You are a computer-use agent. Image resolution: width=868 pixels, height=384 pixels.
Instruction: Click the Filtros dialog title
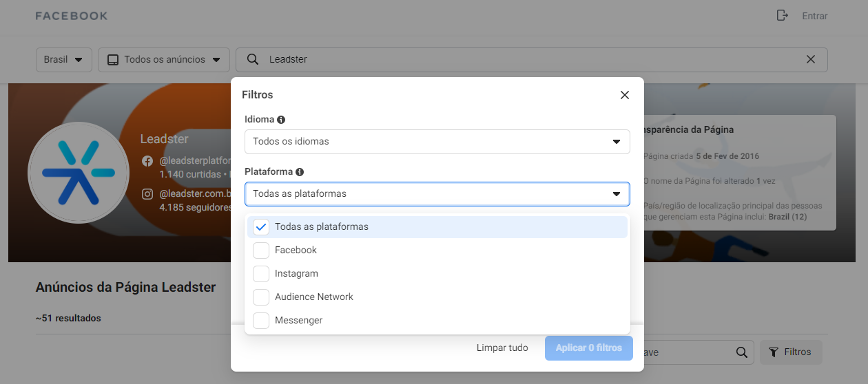(258, 95)
